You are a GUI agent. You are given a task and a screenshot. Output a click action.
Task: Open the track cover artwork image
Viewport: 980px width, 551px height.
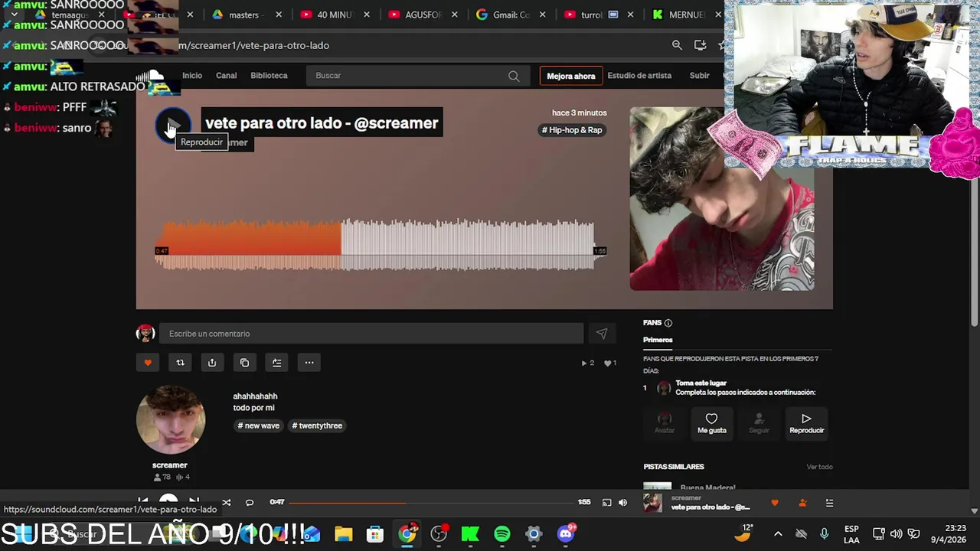(721, 199)
